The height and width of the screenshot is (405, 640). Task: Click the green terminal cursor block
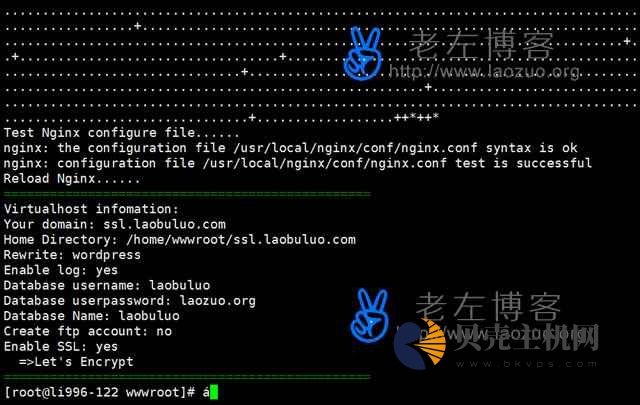tap(214, 392)
